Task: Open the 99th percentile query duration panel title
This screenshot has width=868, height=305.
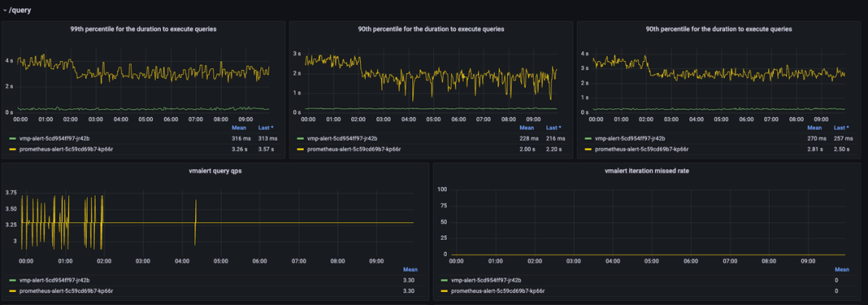Action: [x=143, y=29]
